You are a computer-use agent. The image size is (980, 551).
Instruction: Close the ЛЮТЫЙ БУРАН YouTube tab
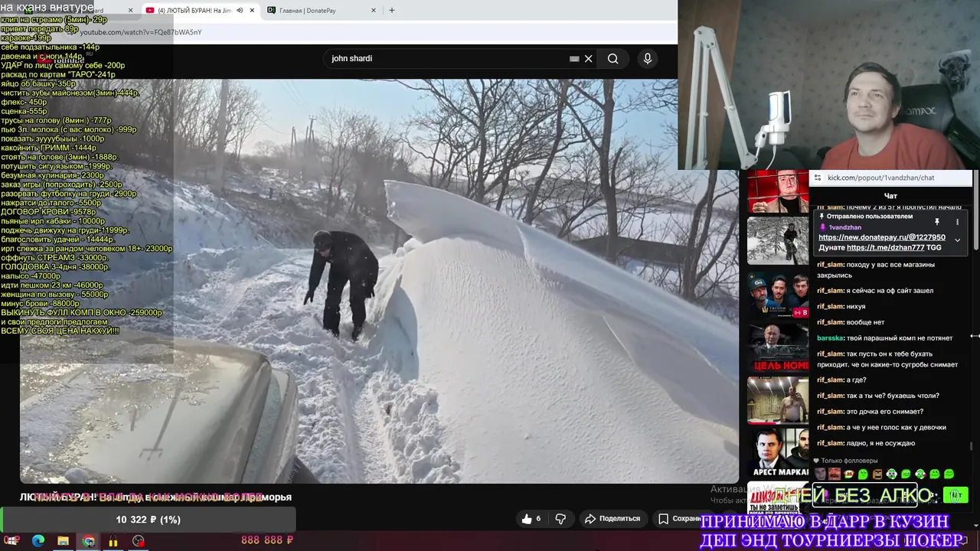(253, 11)
